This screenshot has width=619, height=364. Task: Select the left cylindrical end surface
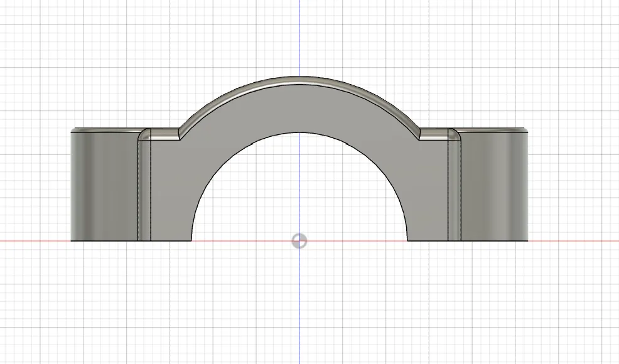(x=104, y=186)
